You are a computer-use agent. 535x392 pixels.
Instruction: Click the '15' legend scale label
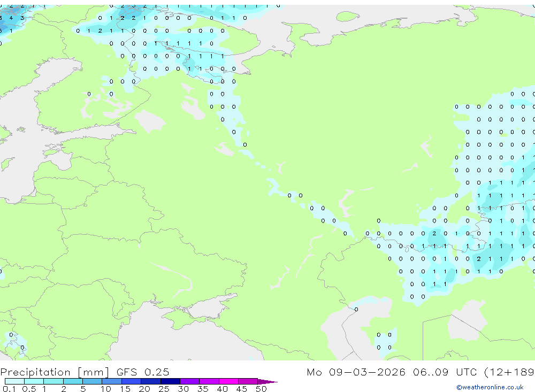[125, 389]
